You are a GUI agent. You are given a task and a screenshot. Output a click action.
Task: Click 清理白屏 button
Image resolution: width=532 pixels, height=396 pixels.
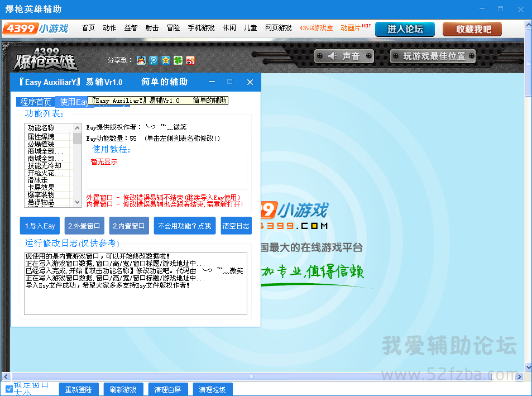coord(167,389)
